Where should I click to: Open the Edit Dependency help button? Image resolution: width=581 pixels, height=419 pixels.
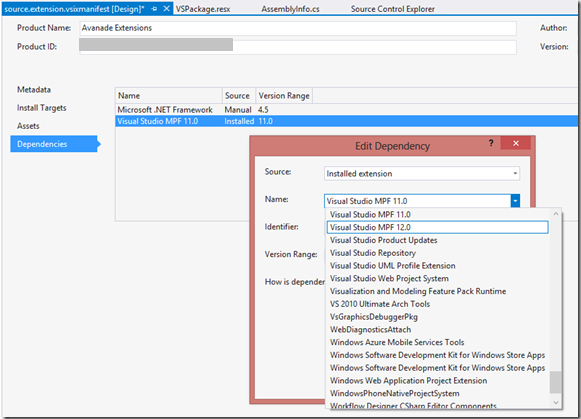[x=491, y=143]
